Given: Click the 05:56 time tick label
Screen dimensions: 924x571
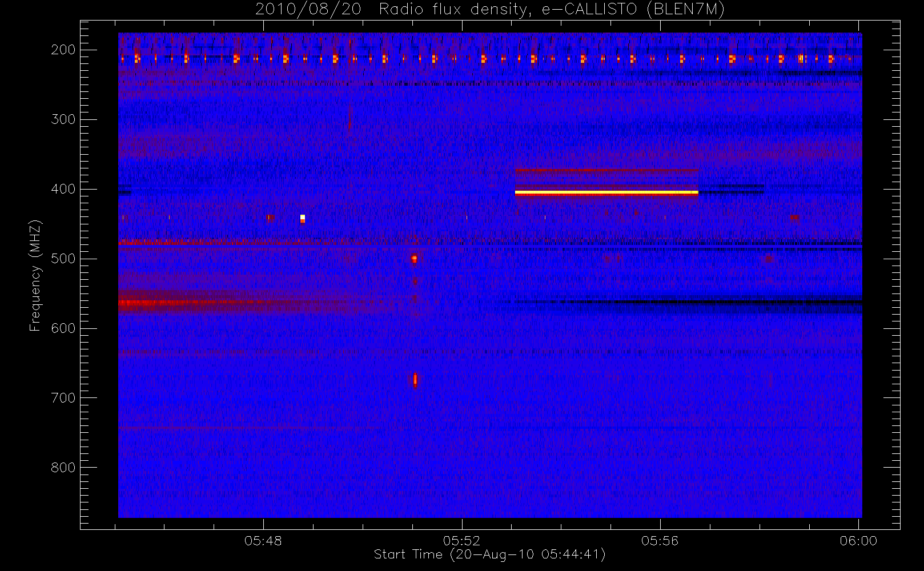Looking at the screenshot, I should [660, 541].
